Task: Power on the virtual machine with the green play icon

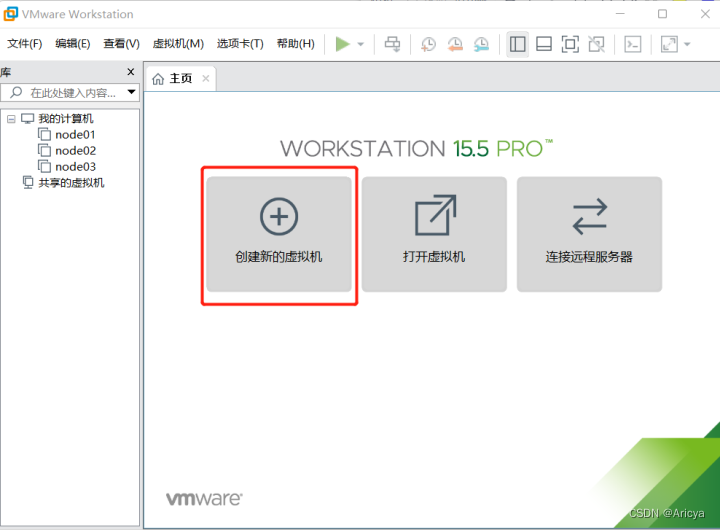Action: coord(343,44)
